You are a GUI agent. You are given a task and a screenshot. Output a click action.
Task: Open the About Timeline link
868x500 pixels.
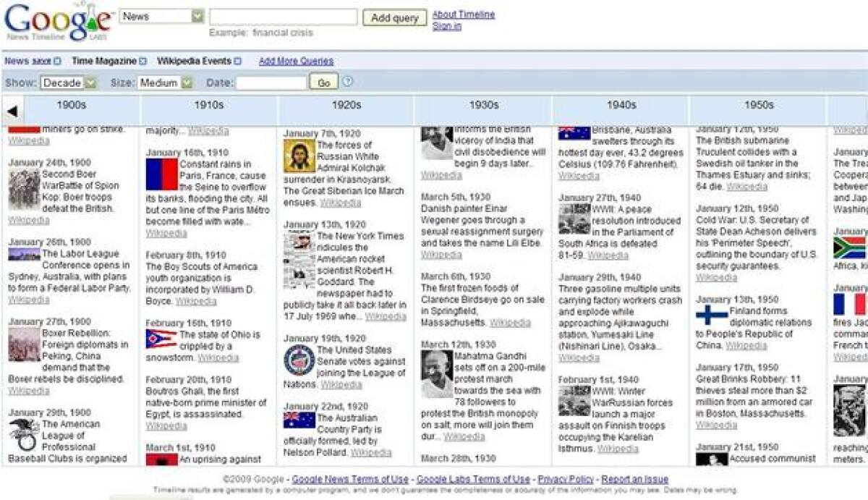click(464, 14)
